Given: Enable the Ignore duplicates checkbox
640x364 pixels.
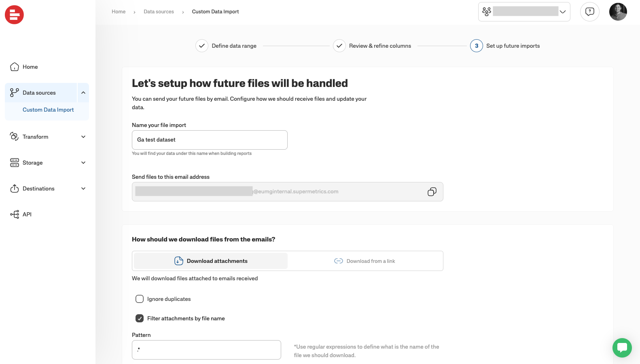Looking at the screenshot, I should tap(140, 299).
